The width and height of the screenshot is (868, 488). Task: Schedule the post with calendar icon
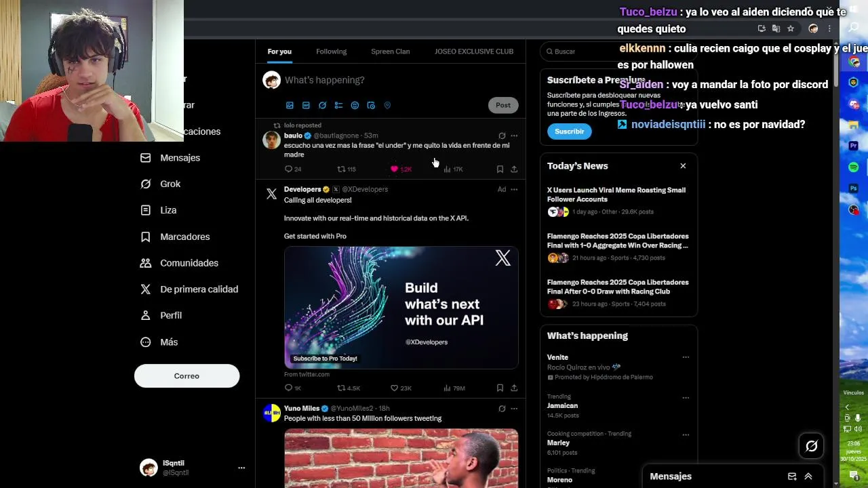click(371, 105)
